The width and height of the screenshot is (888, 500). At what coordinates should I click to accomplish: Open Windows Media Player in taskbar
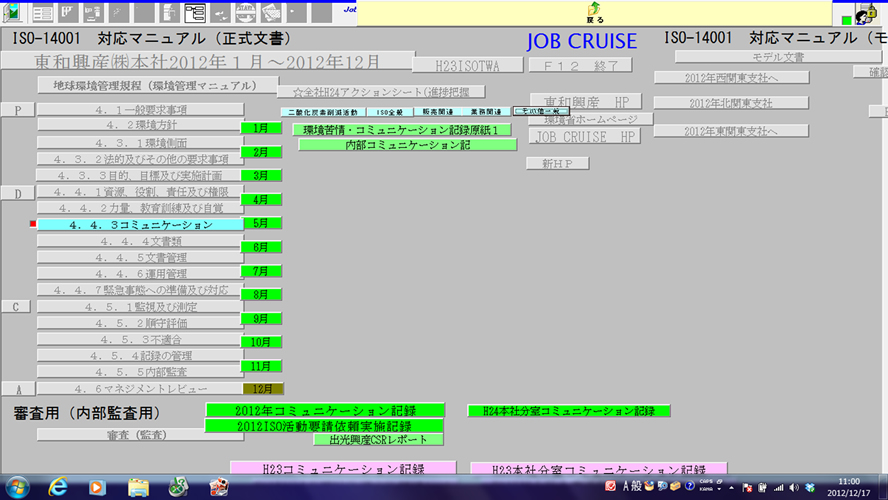coord(97,486)
